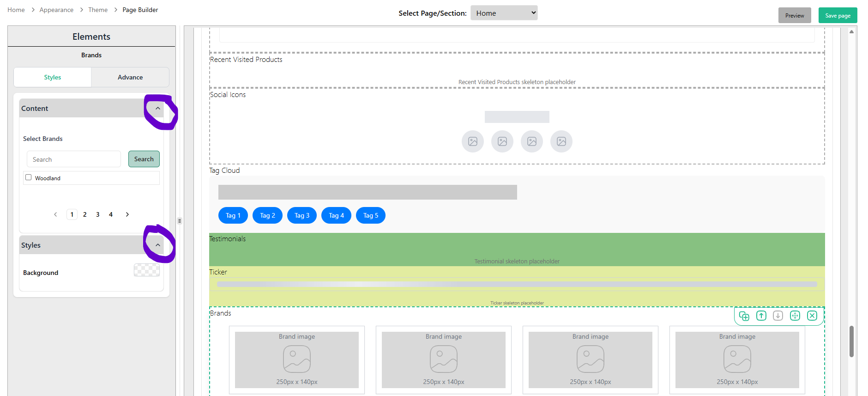Go to brands page 1
The height and width of the screenshot is (396, 868).
tap(72, 214)
